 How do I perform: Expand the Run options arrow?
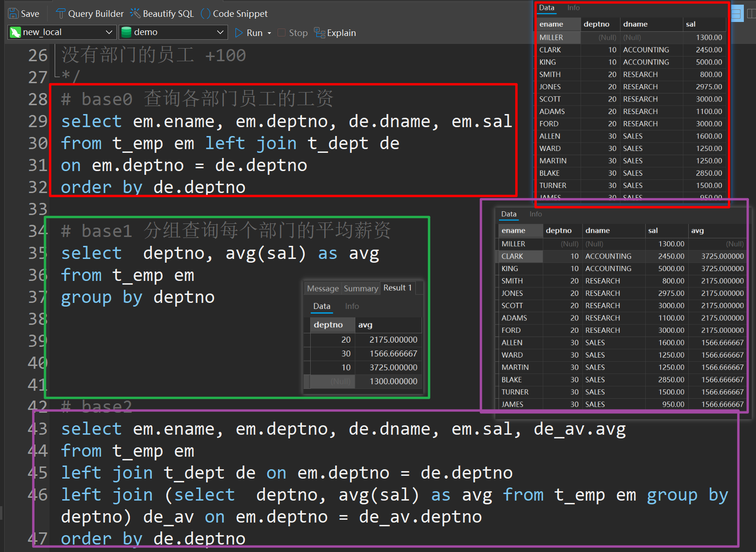pyautogui.click(x=269, y=33)
